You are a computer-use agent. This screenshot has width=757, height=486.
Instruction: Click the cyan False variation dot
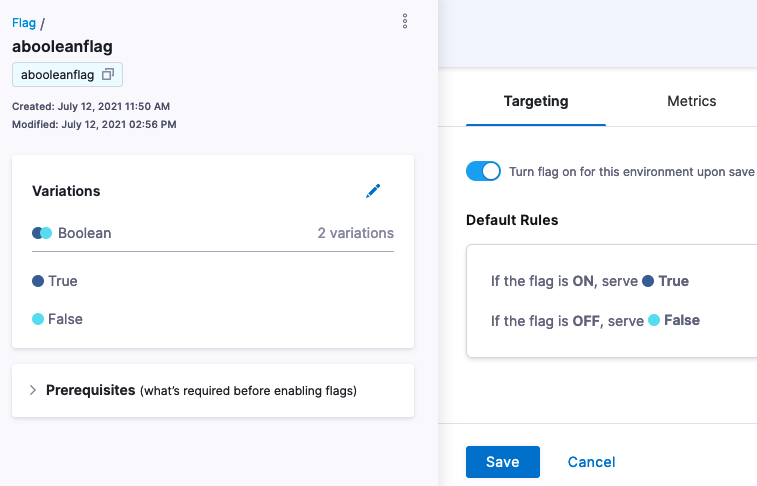point(38,319)
